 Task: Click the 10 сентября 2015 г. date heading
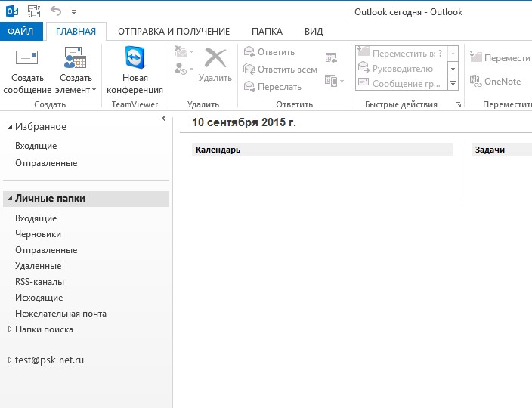(244, 122)
